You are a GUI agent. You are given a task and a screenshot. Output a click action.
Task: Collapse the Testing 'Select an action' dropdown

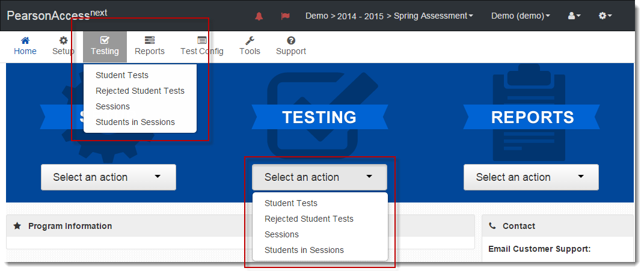pos(319,177)
